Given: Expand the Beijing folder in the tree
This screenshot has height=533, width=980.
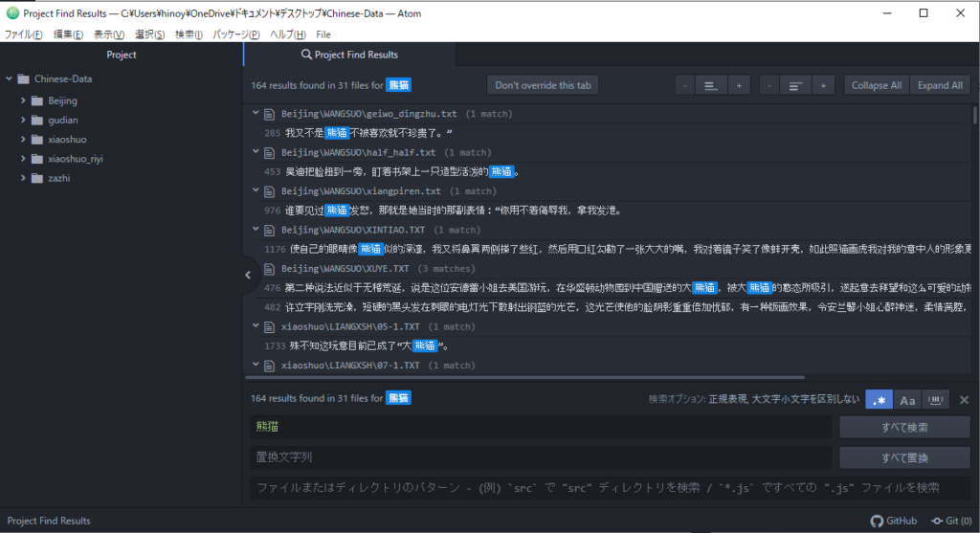Looking at the screenshot, I should point(23,100).
